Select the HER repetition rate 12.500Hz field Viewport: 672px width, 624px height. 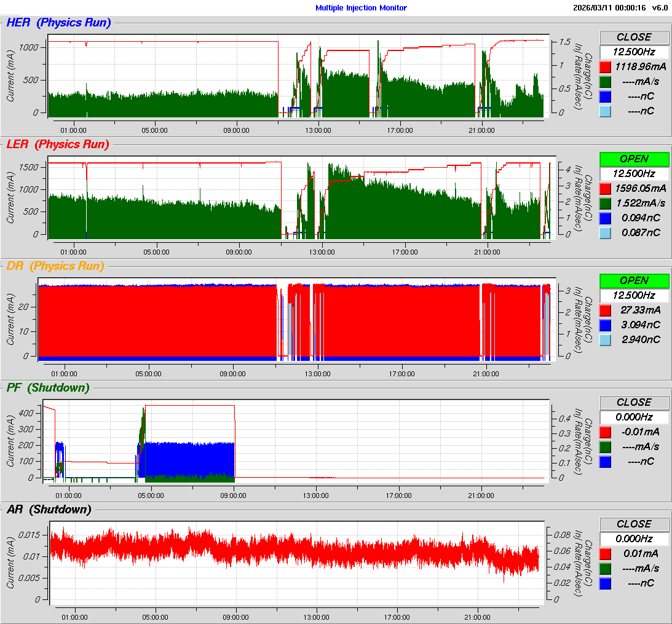point(634,52)
